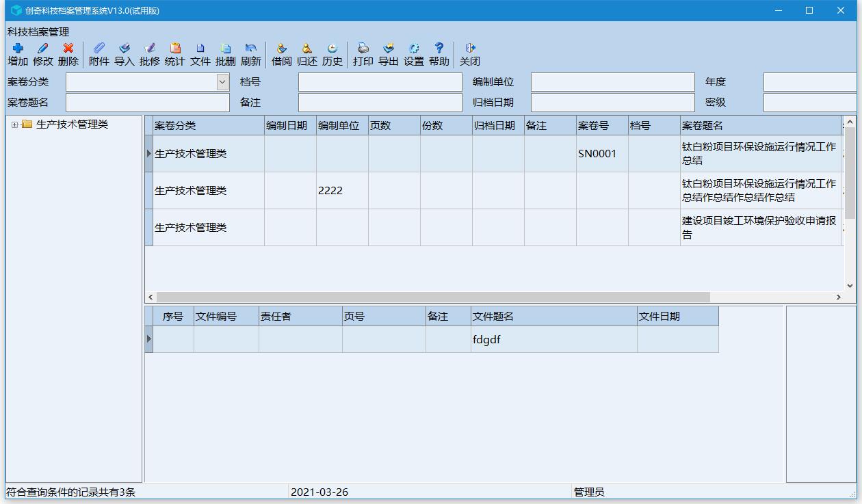Click into the 归档日期 input field

point(613,103)
